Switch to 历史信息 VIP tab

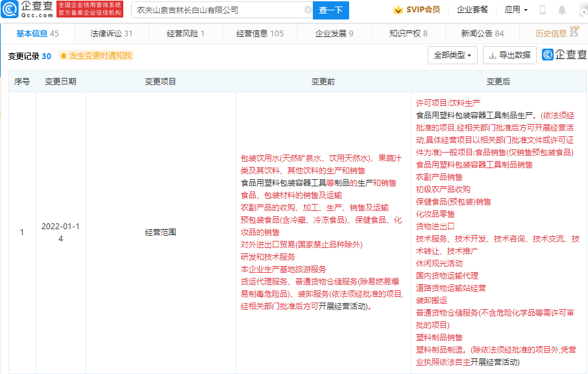(x=556, y=33)
